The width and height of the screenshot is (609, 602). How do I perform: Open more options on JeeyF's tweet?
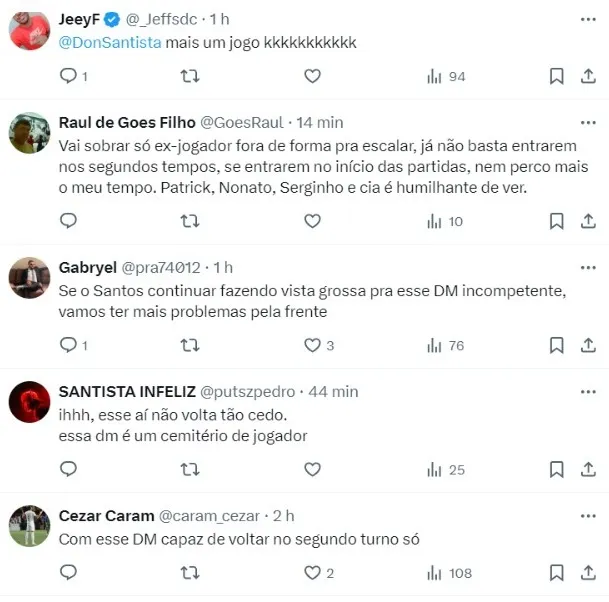588,19
